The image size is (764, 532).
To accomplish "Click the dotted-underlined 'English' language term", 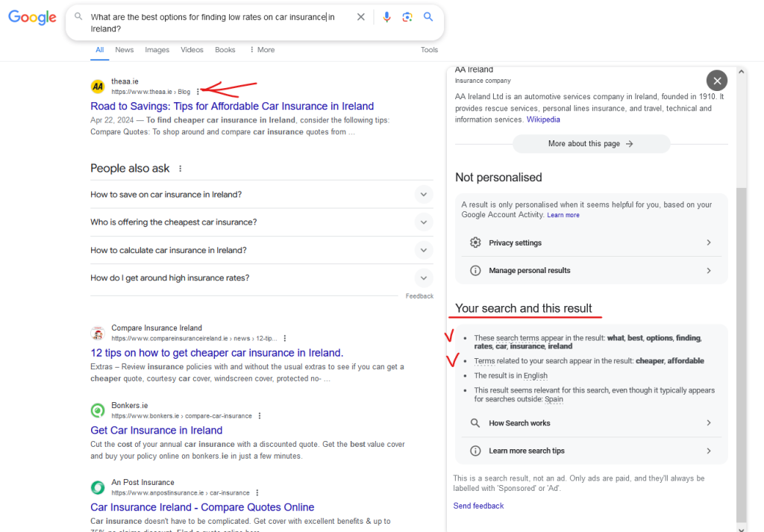I will click(x=536, y=375).
